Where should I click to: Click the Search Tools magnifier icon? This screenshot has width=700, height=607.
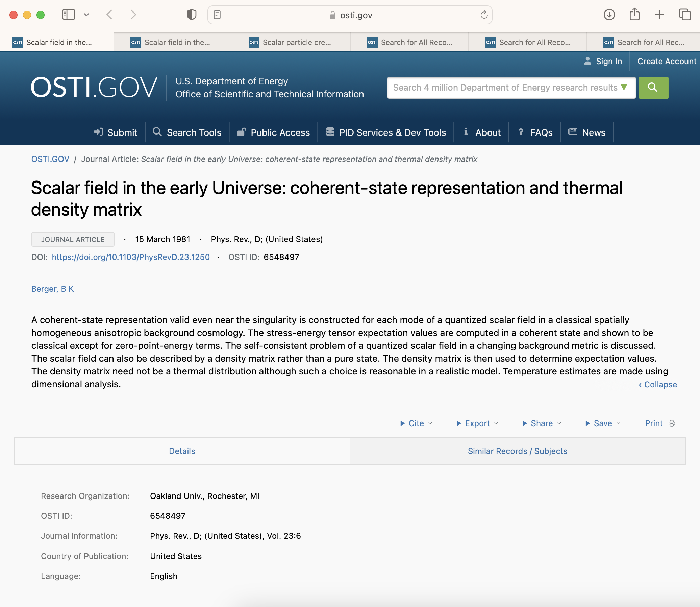[157, 131]
